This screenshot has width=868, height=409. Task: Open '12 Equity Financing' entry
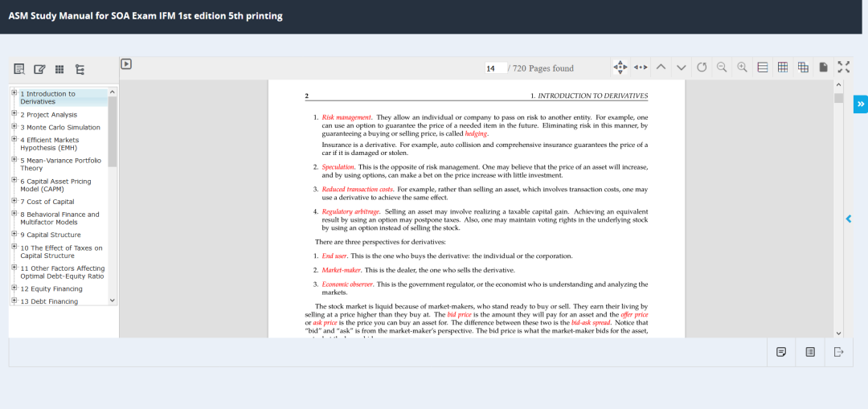(51, 289)
